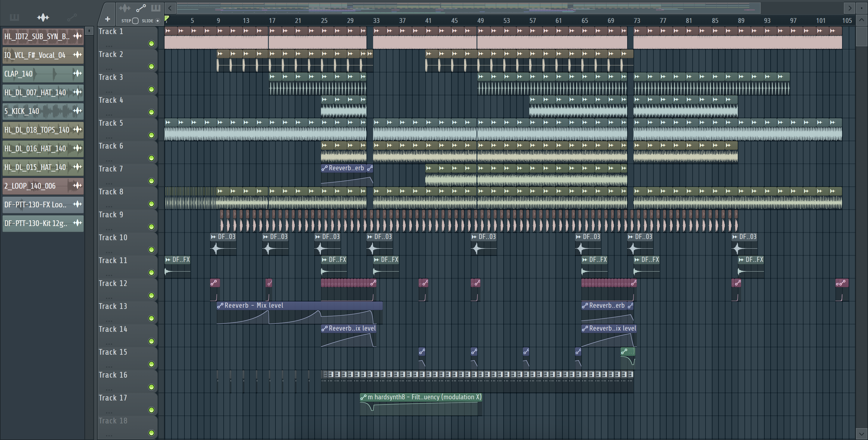Mute Track 10 with its green LED
Viewport: 868px width, 440px height.
pos(152,250)
